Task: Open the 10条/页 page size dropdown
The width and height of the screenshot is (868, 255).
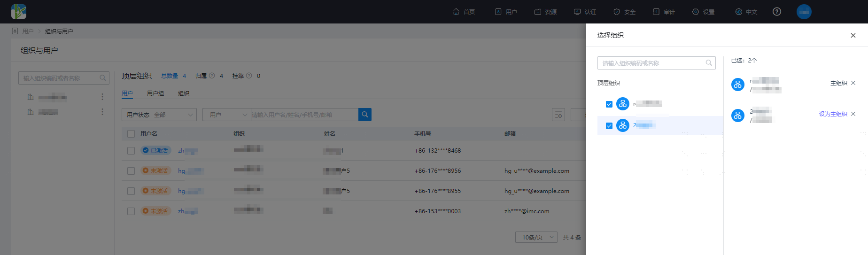Action: point(536,237)
